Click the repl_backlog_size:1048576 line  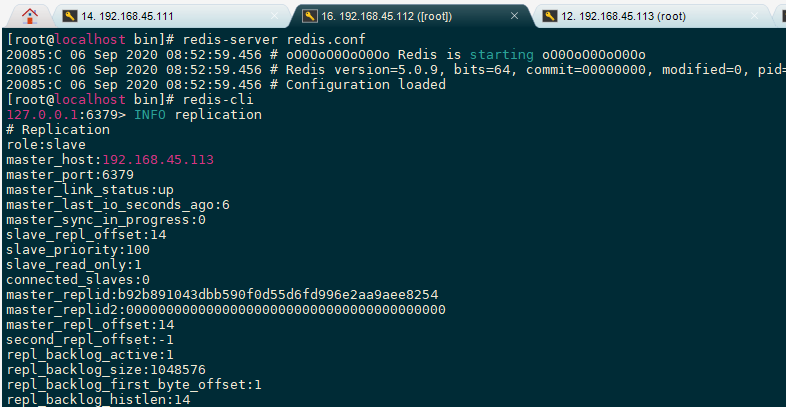106,370
